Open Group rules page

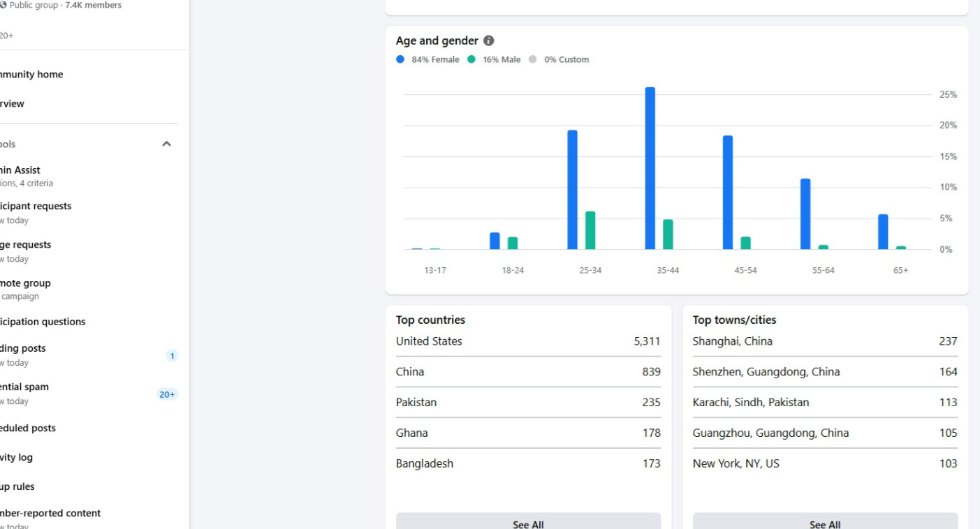point(18,487)
